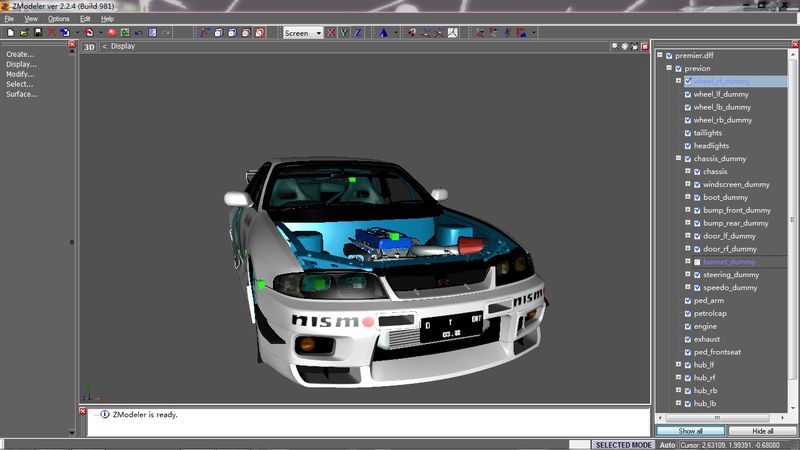Toggle the red X axis button
The image size is (800, 450).
click(331, 33)
